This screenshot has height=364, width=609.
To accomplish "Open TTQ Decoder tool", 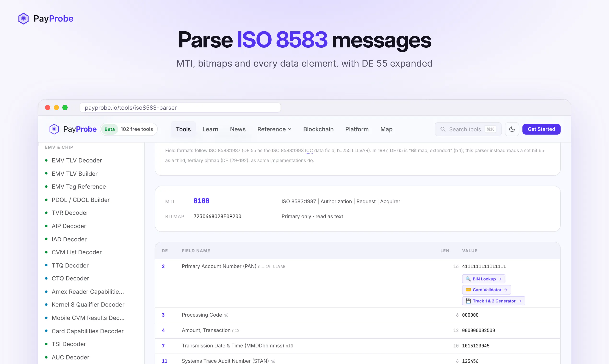I will point(70,265).
